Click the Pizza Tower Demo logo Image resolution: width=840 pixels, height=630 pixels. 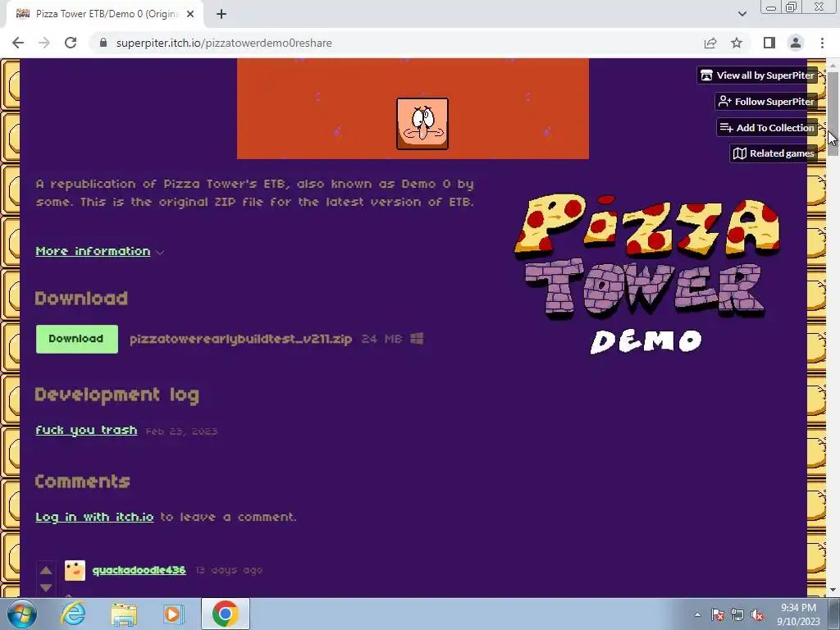646,273
